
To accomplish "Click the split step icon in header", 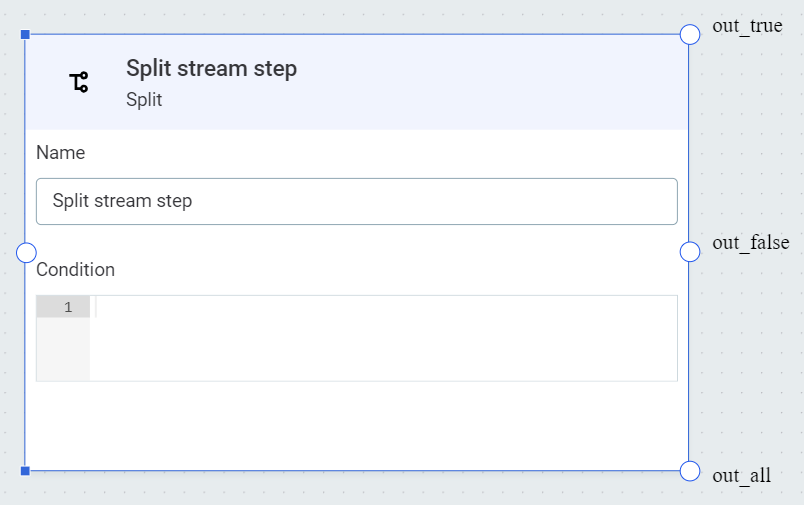I will tap(79, 82).
